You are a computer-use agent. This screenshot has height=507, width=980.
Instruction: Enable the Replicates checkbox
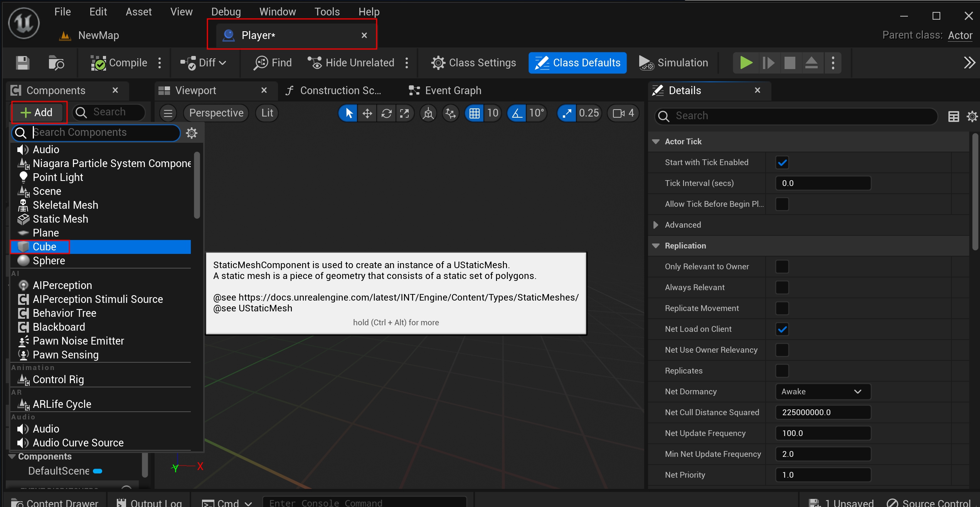click(782, 371)
